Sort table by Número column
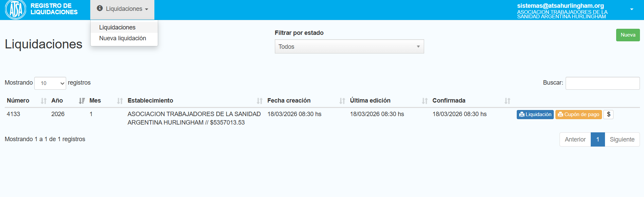Image resolution: width=644 pixels, height=197 pixels. point(26,101)
